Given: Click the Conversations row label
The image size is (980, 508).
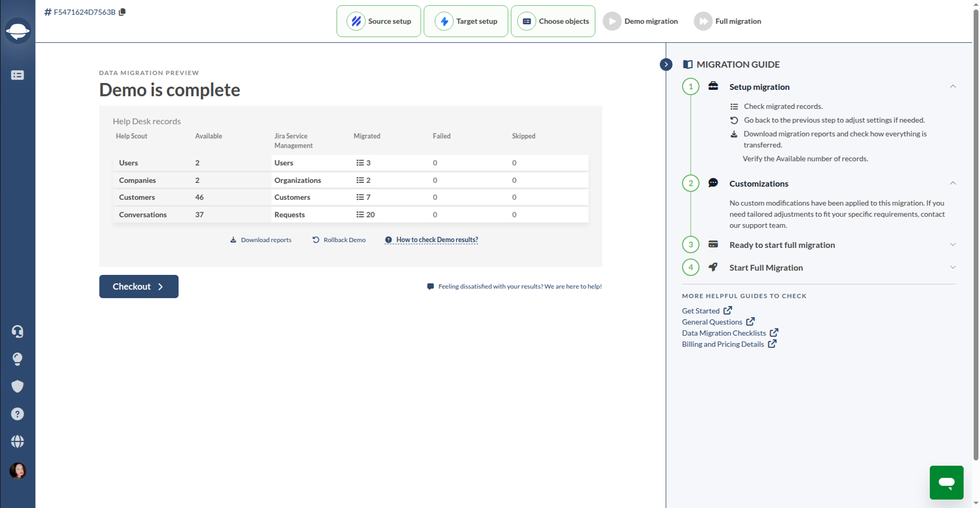Looking at the screenshot, I should [x=143, y=214].
